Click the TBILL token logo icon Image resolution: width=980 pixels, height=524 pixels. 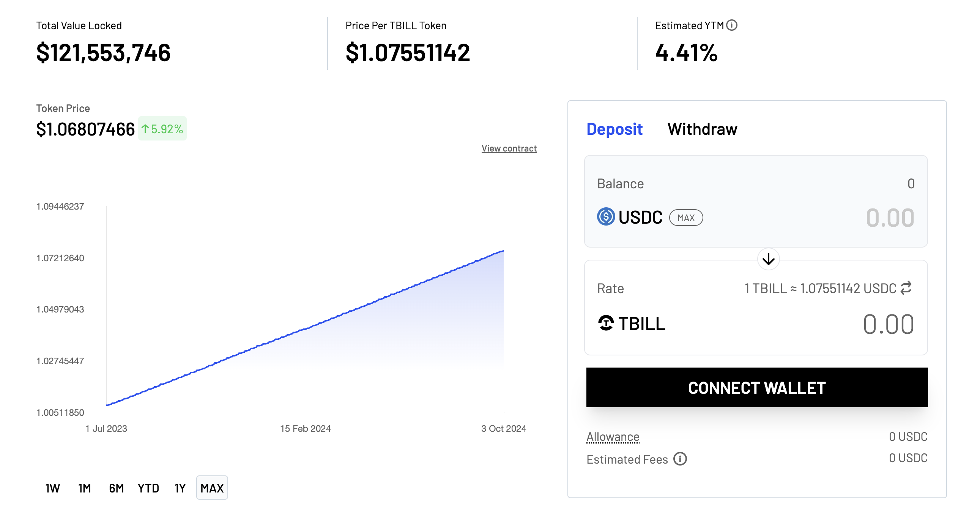point(606,324)
